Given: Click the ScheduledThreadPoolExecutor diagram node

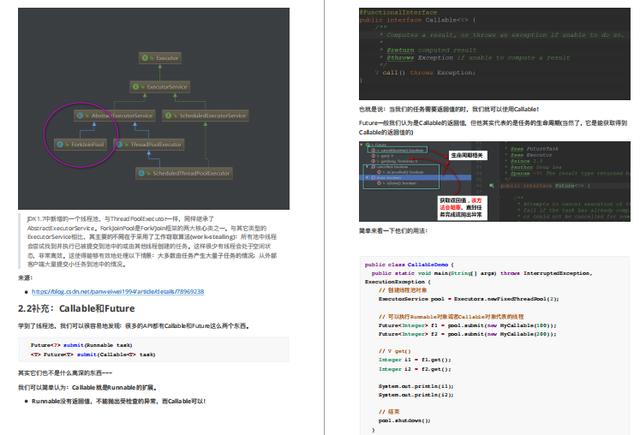Looking at the screenshot, I should tap(184, 173).
